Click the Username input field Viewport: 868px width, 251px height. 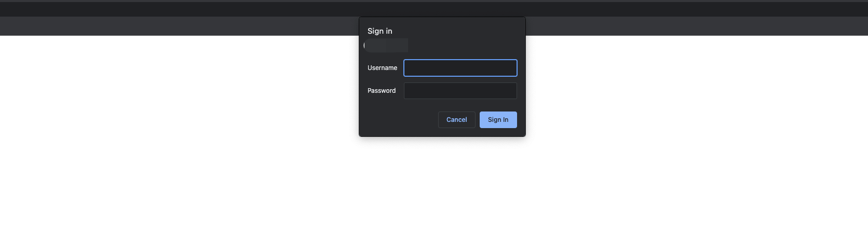tap(460, 68)
